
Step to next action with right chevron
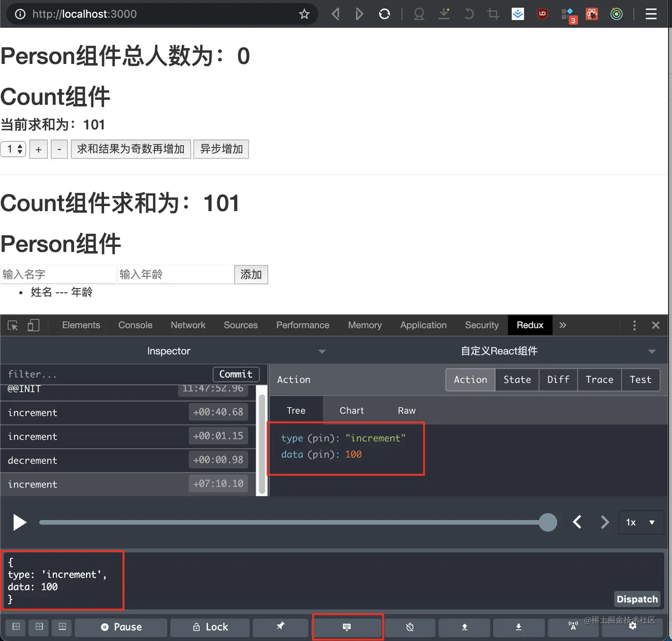click(x=604, y=522)
